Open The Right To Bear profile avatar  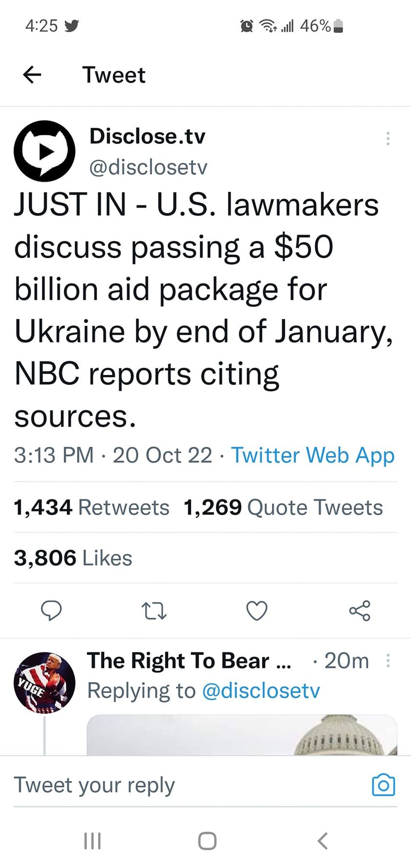click(44, 683)
